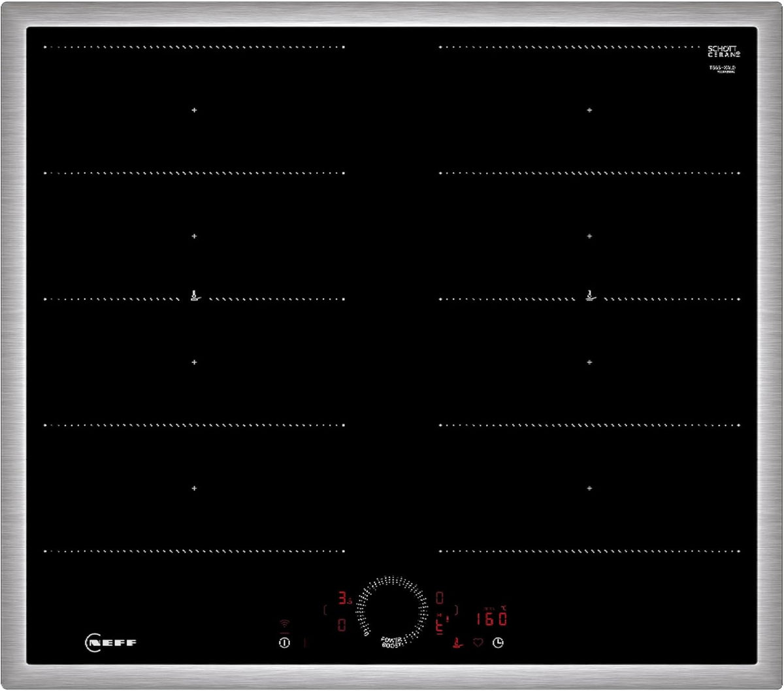Tap the heart favourite symbol
Screen dimensions: 784x691
[x=478, y=643]
